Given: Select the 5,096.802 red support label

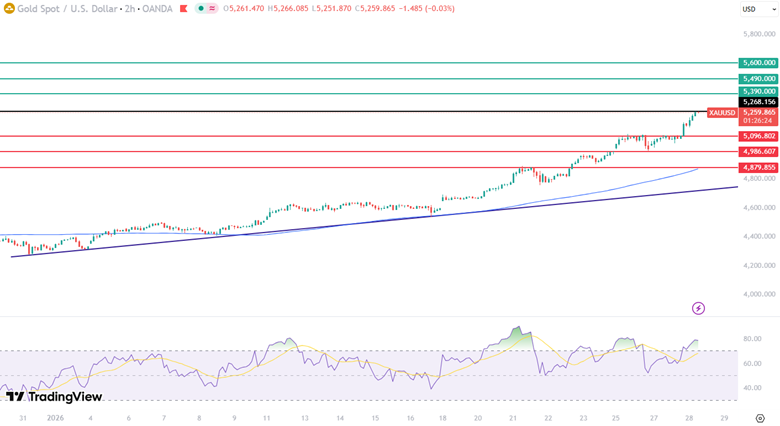Looking at the screenshot, I should (758, 136).
